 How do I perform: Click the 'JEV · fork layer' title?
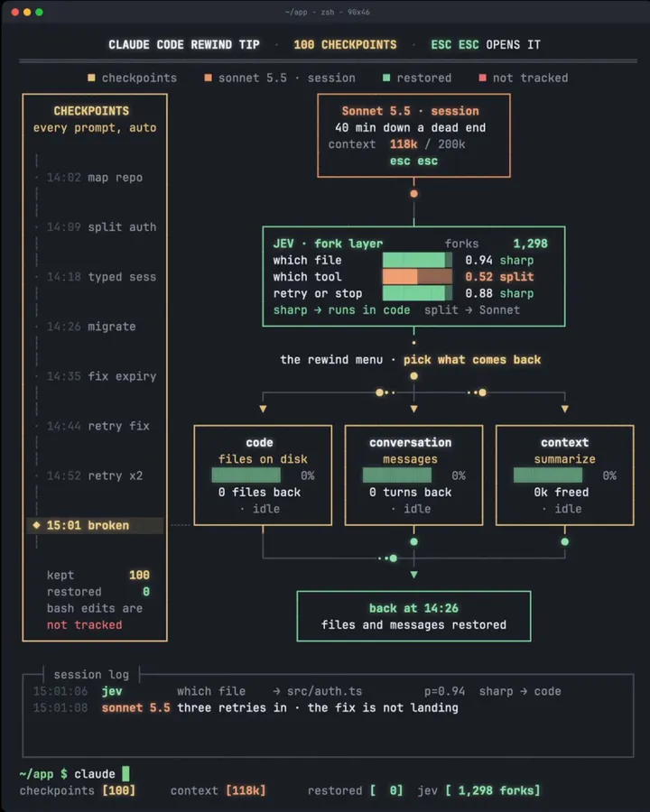328,244
